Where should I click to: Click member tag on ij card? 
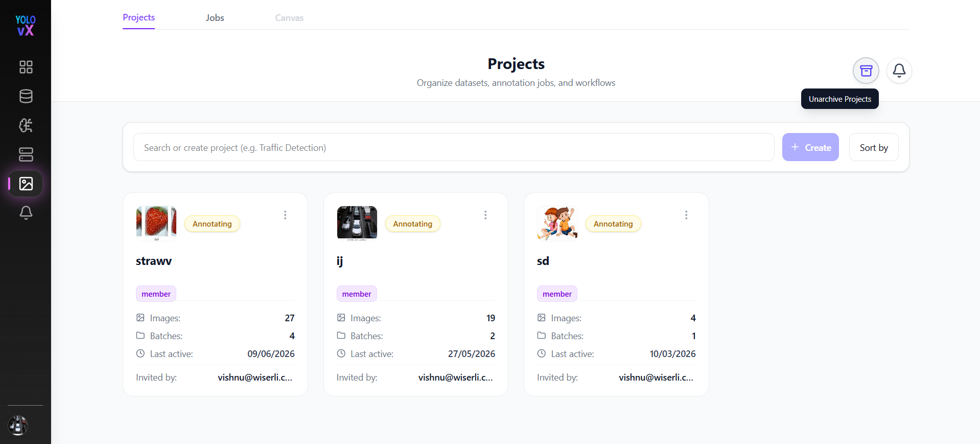click(357, 294)
